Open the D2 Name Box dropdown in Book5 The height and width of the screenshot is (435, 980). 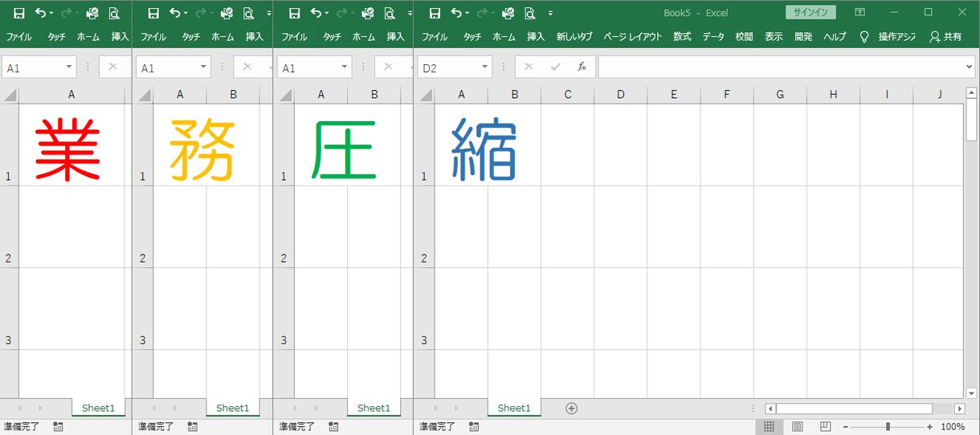485,68
